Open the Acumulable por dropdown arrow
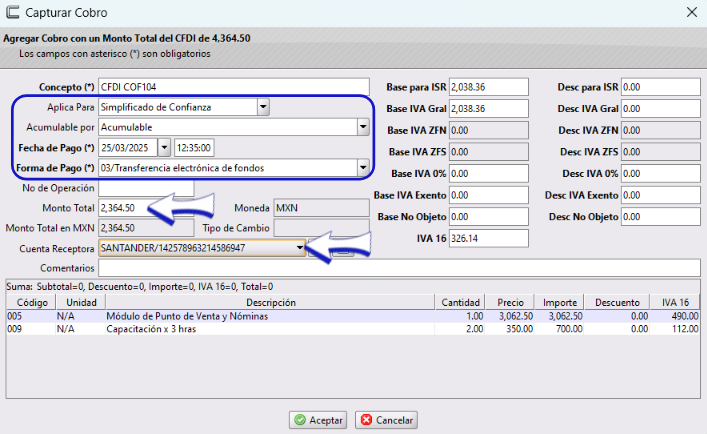Viewport: 707px width, 434px height. (x=363, y=127)
